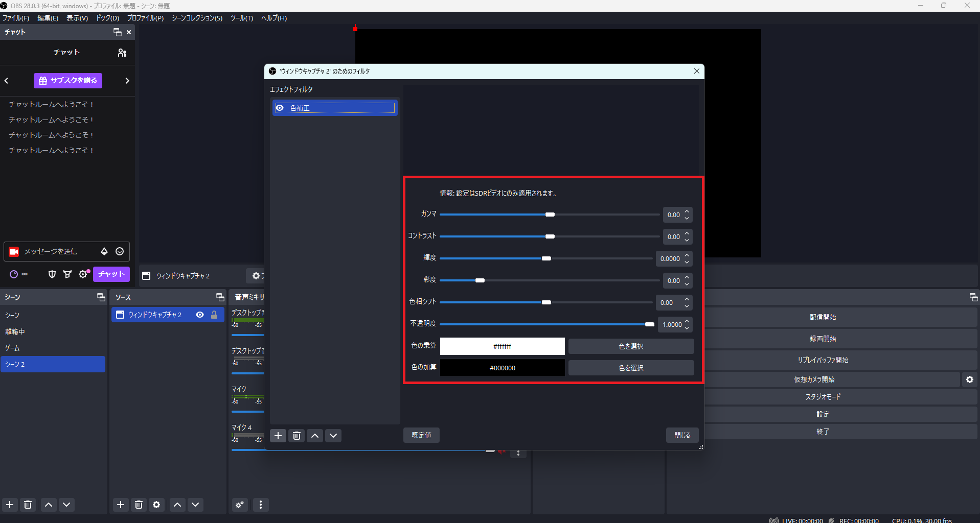Move source up in sources list
The width and height of the screenshot is (980, 523).
tap(177, 505)
